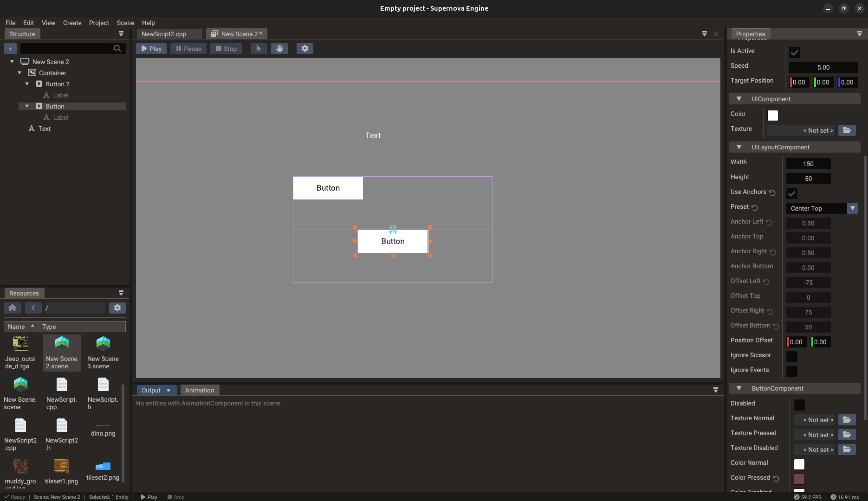
Task: Click the Color Pressed swatch
Action: point(799,479)
